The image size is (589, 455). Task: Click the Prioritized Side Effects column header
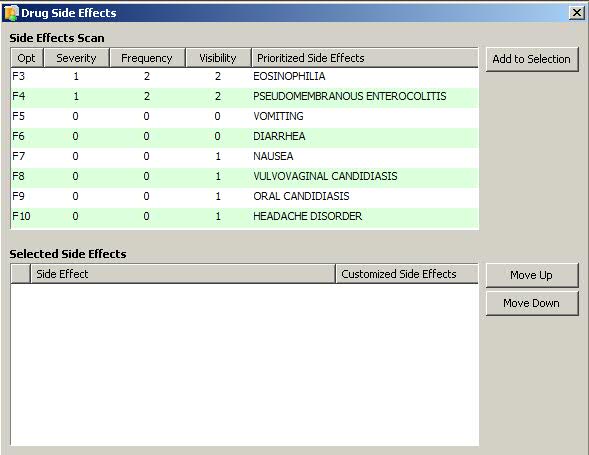(x=365, y=58)
